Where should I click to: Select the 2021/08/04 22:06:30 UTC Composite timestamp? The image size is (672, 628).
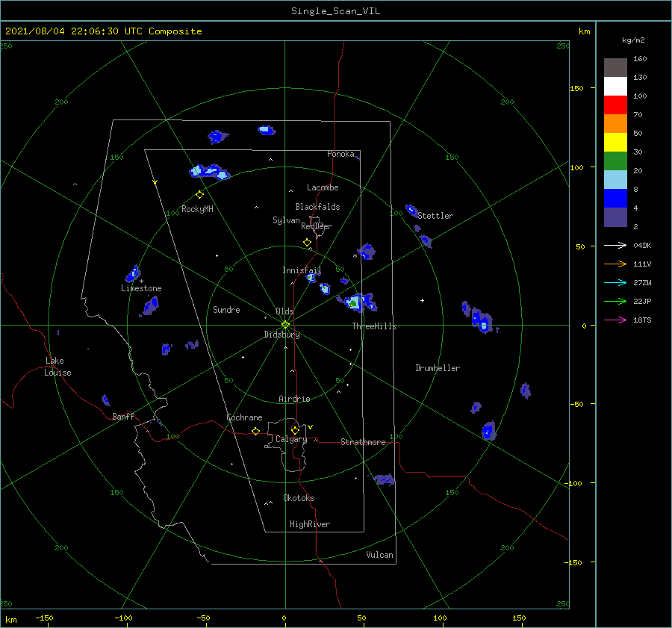103,31
